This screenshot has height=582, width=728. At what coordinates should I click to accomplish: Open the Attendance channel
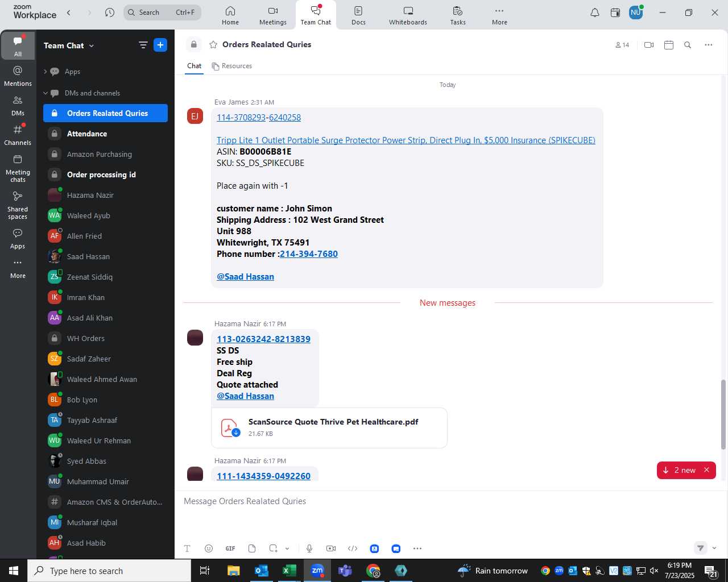click(x=105, y=134)
